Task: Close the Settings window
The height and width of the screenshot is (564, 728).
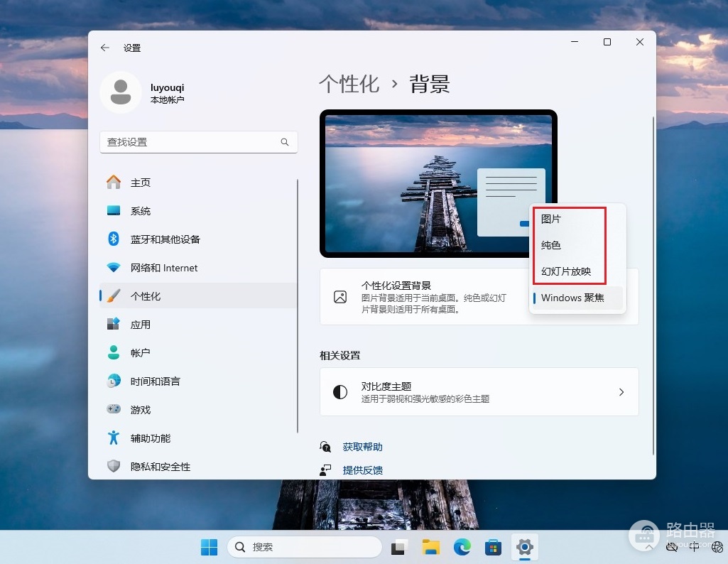Action: click(x=640, y=42)
